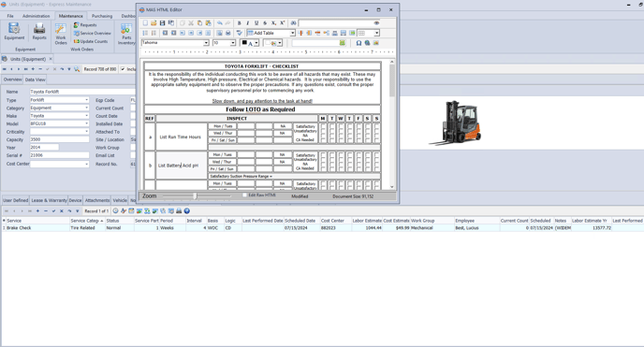The height and width of the screenshot is (347, 644).
Task: Open the Data View tab
Action: pos(35,80)
